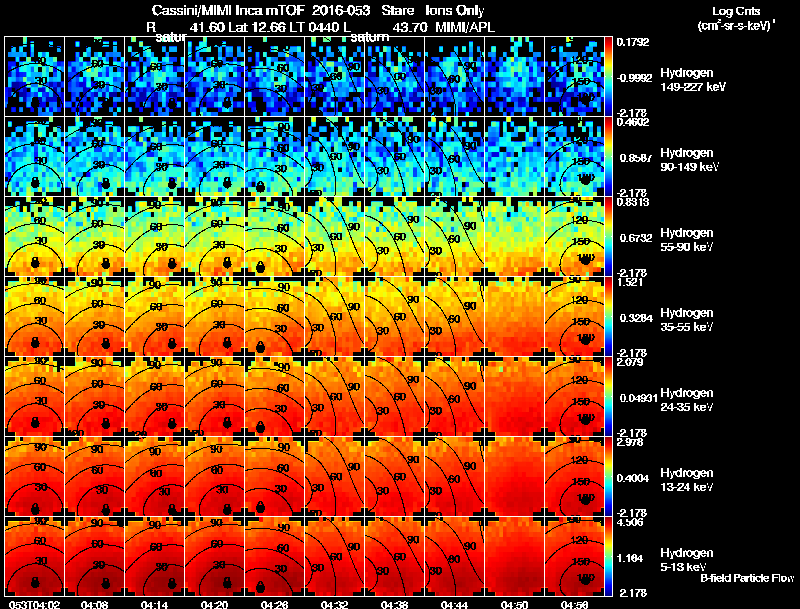
Task: Click the '04:08' time label
Action: (94, 604)
